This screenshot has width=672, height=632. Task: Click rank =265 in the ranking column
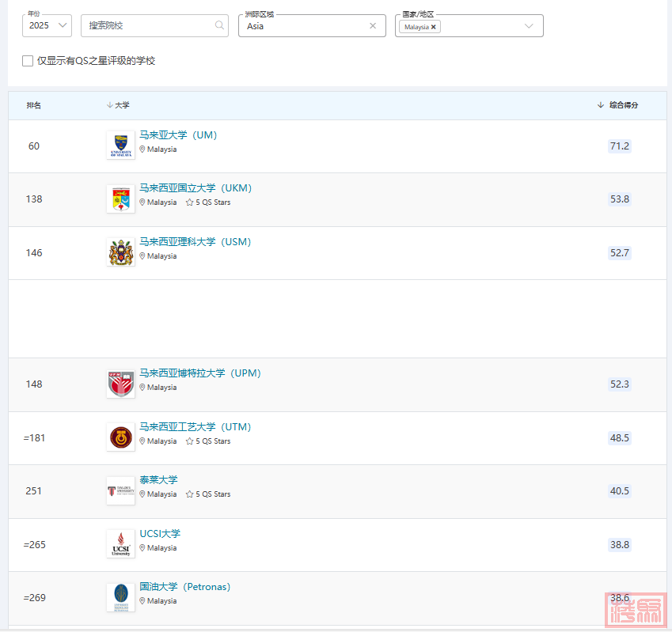coord(35,545)
